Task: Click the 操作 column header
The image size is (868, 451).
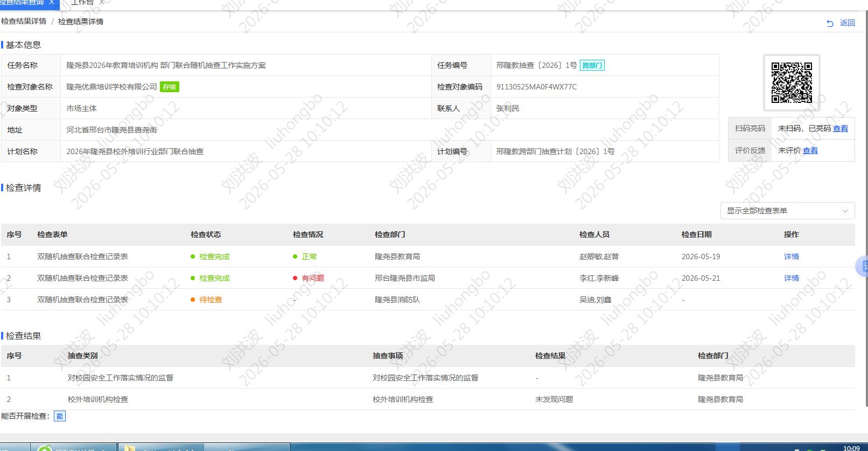Action: coord(792,234)
